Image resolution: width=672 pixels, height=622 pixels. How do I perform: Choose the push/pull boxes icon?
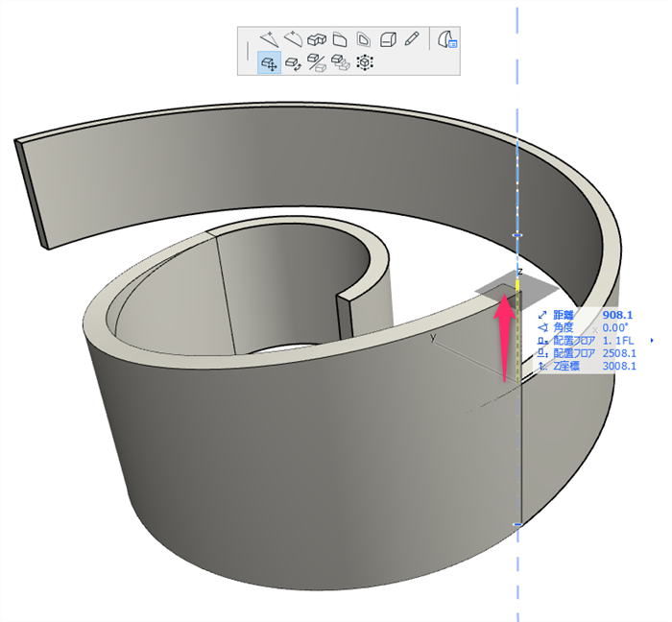tap(317, 40)
